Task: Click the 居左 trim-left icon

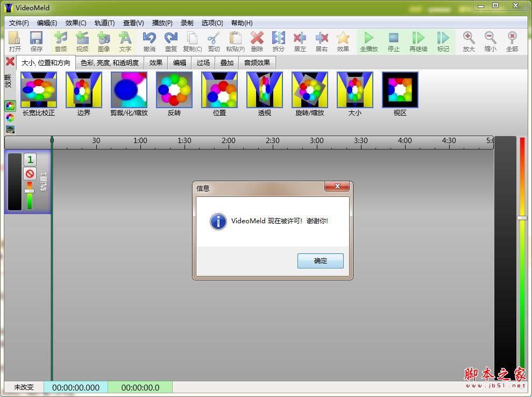Action: (x=300, y=41)
